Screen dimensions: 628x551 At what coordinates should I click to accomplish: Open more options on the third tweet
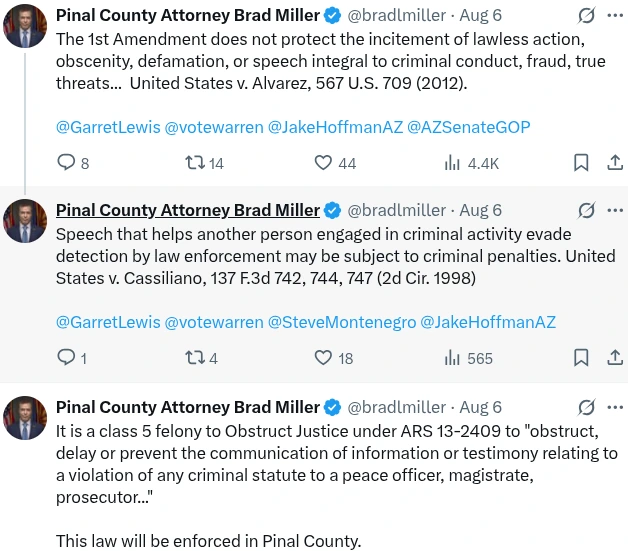coord(615,407)
